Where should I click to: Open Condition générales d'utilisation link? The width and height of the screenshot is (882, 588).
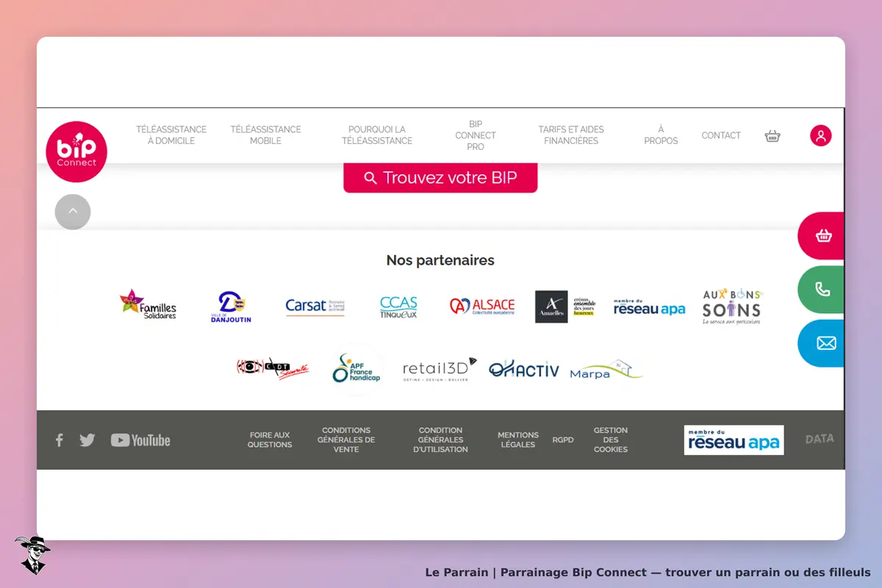click(440, 440)
